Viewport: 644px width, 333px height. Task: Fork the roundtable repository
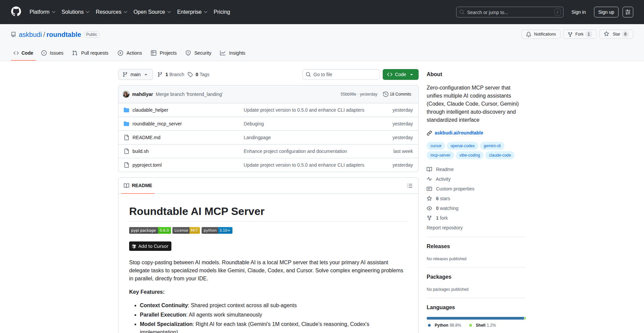[x=580, y=34]
